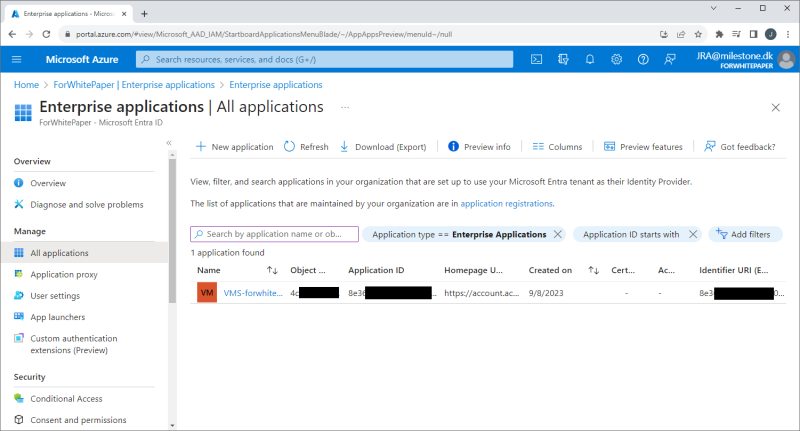Click the Directories and subscriptions filter icon
Image resolution: width=800 pixels, height=431 pixels.
pyautogui.click(x=564, y=60)
